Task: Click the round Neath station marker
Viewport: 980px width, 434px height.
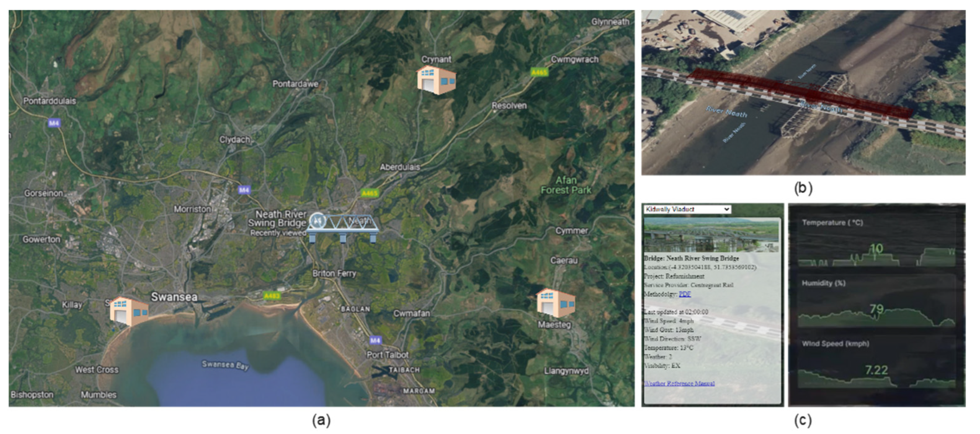Action: pyautogui.click(x=317, y=220)
